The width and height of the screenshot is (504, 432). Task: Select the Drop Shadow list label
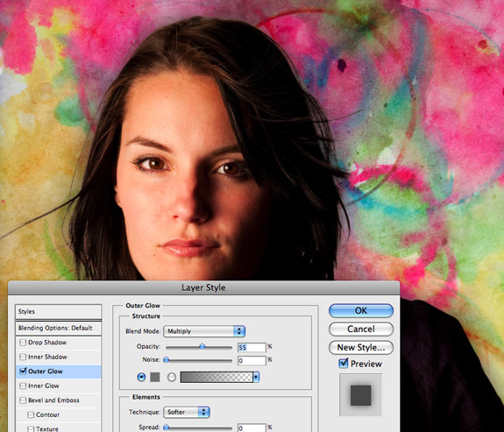pos(47,343)
